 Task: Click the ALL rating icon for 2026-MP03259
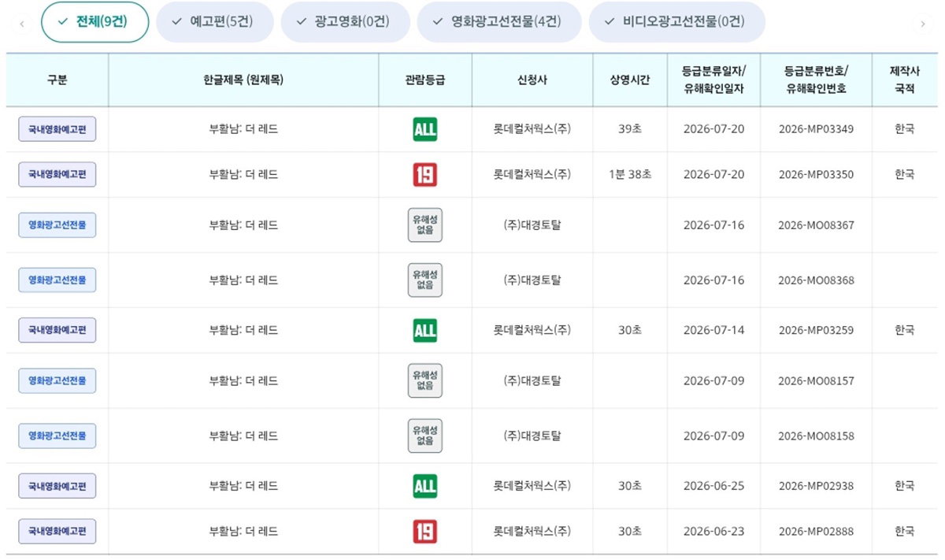[x=424, y=330]
